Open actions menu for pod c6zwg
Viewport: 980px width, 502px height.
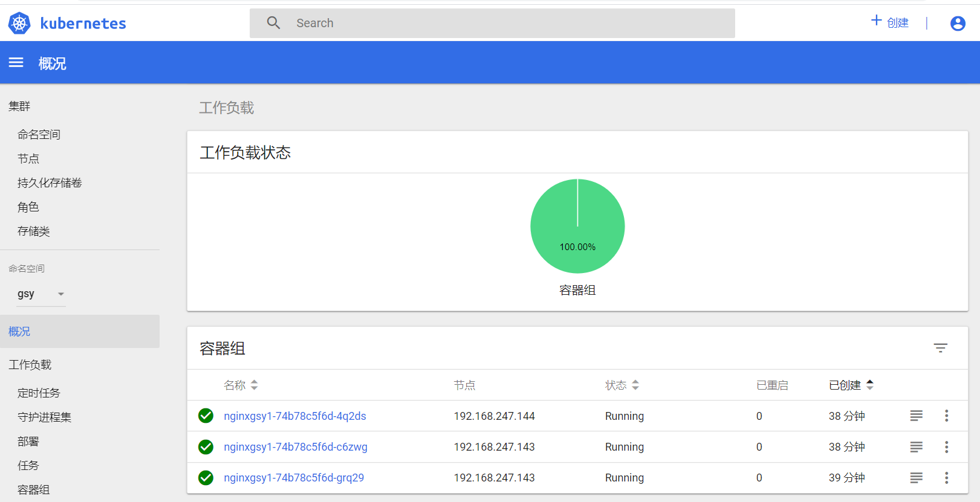[x=947, y=447]
